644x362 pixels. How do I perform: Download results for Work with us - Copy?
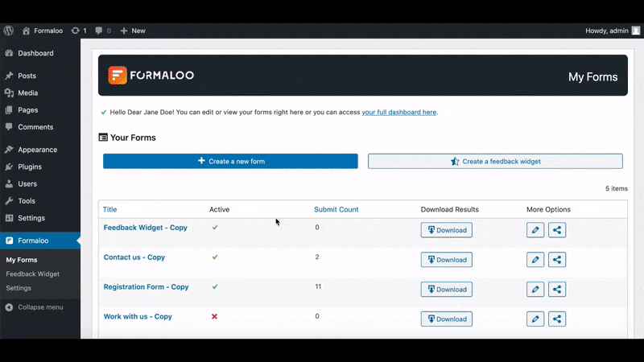point(447,319)
